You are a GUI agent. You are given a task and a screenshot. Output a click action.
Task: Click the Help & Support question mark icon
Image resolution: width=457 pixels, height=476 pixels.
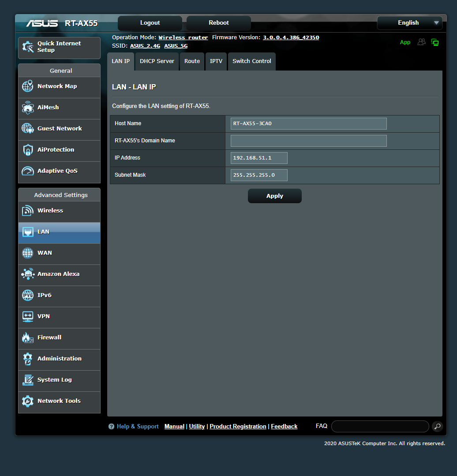[111, 427]
